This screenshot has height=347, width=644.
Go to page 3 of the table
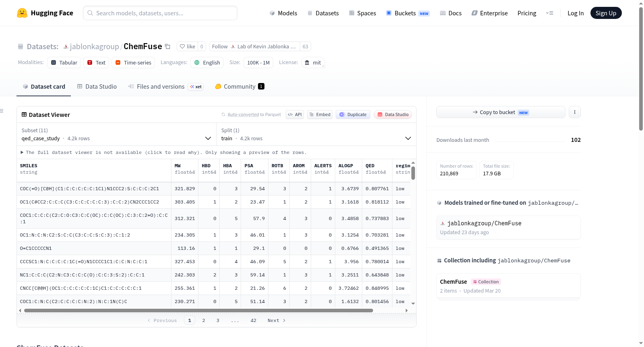218,320
